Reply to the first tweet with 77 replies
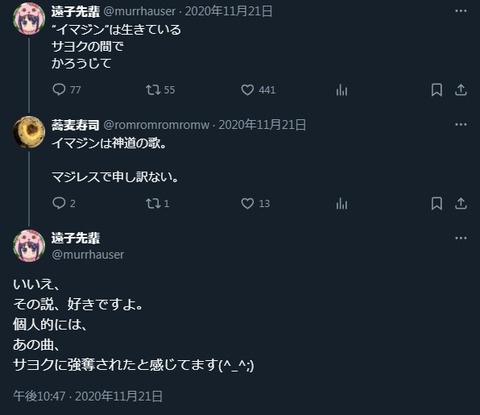480x415 pixels. [59, 90]
